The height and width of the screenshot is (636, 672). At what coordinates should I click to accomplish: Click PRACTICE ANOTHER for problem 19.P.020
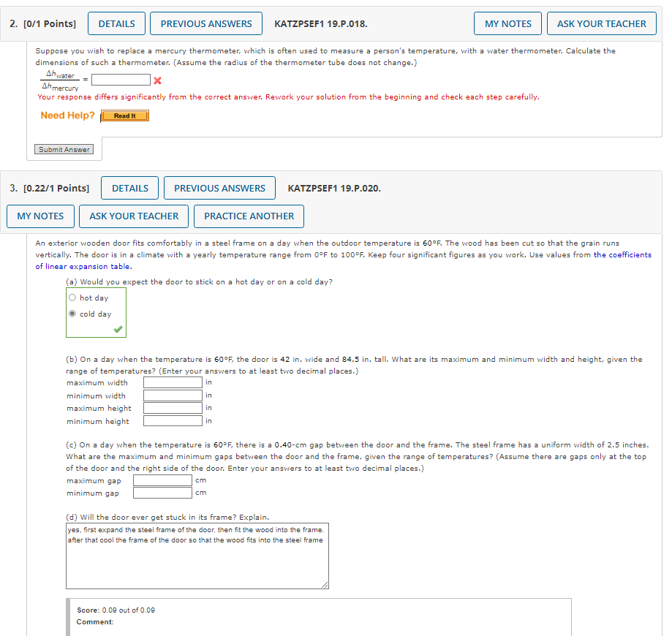248,216
